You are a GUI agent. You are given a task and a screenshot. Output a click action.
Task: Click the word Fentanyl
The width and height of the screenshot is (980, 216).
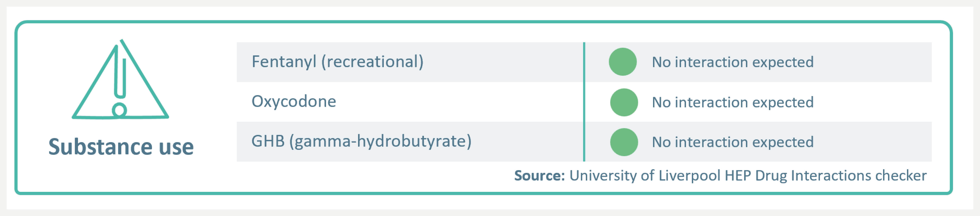(x=284, y=62)
